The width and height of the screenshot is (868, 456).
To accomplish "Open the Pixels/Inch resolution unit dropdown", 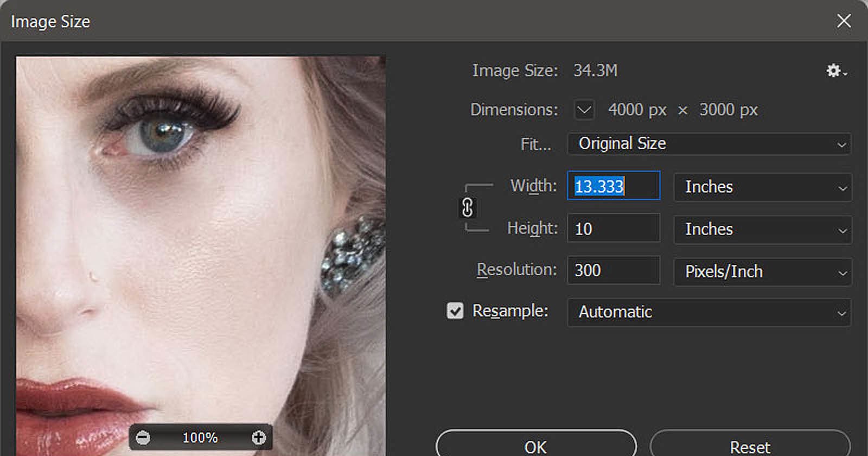I will click(763, 271).
